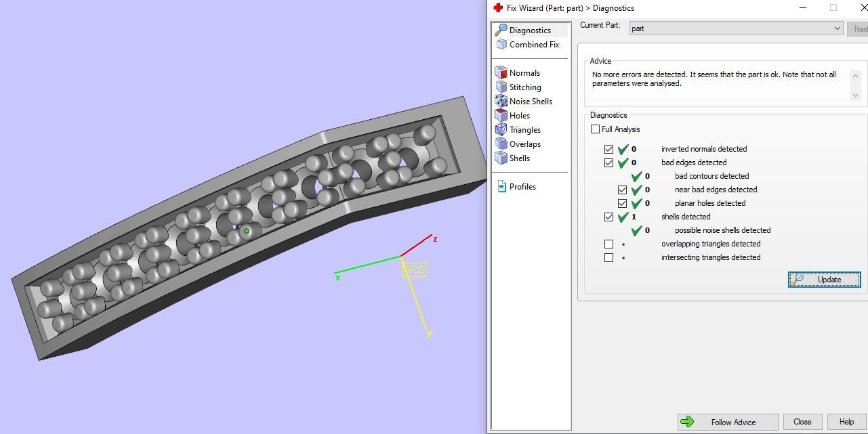Switch to the Noise Shells page

coord(531,101)
